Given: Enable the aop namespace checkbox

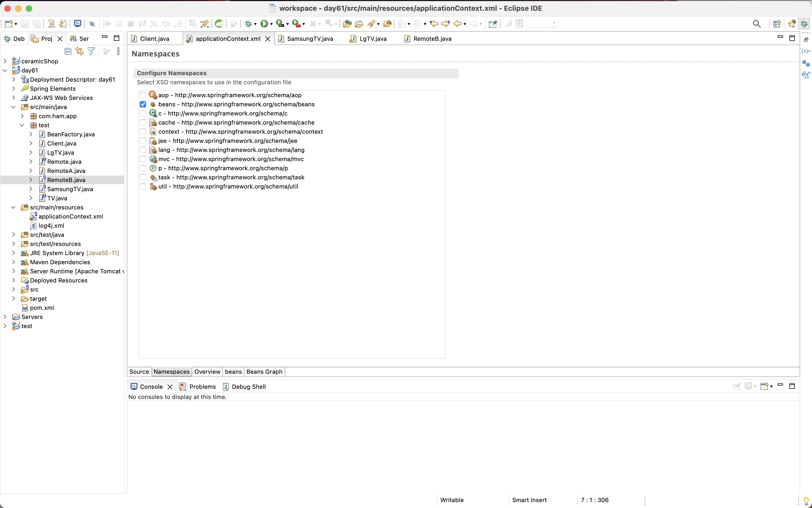Looking at the screenshot, I should 143,95.
